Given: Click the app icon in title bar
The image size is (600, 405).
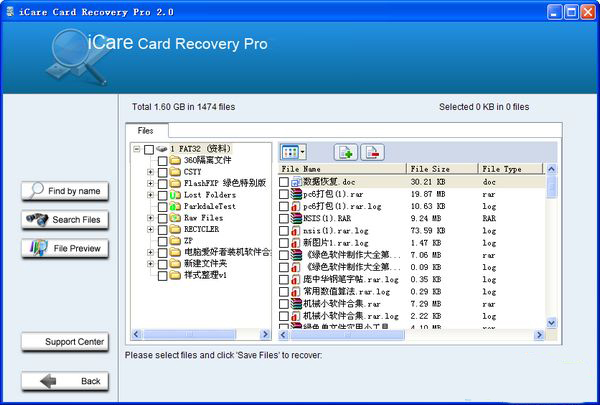Looking at the screenshot, I should point(10,12).
